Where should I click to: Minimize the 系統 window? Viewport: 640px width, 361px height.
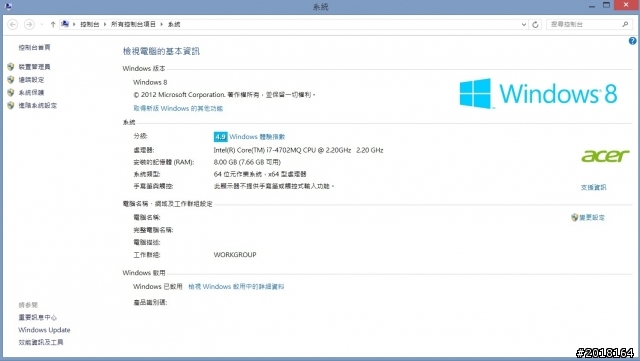point(592,6)
